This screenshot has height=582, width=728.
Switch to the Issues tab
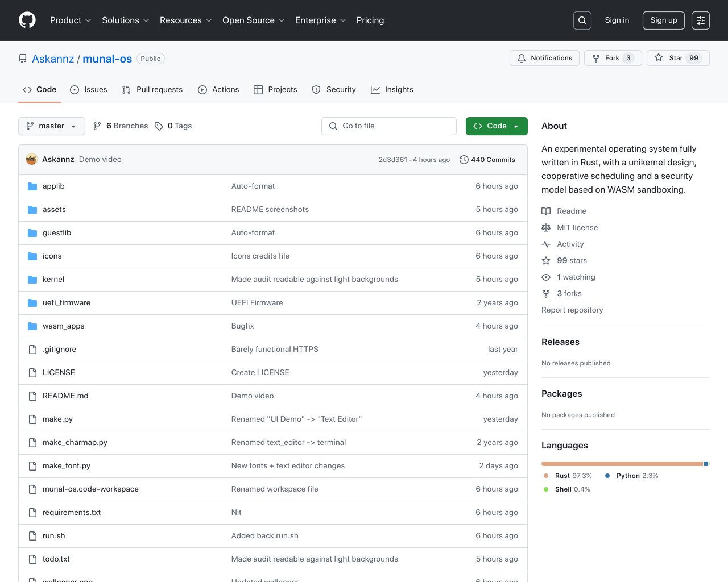point(89,90)
